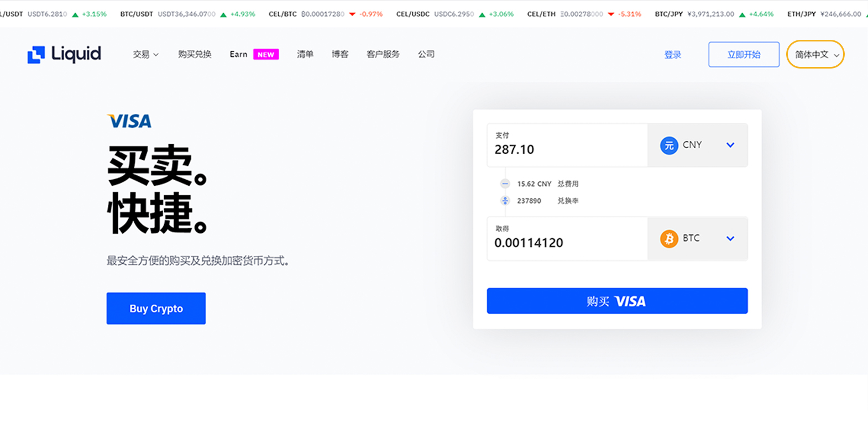Open 客户服务 in the navigation
The height and width of the screenshot is (429, 868).
coord(383,54)
